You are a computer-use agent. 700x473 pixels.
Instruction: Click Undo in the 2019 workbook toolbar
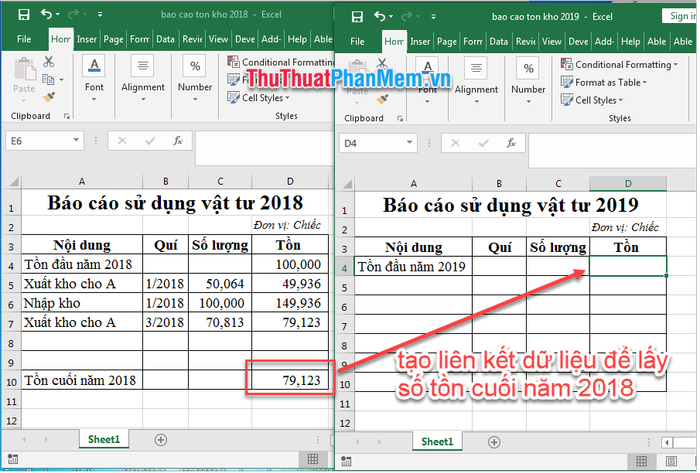click(378, 15)
